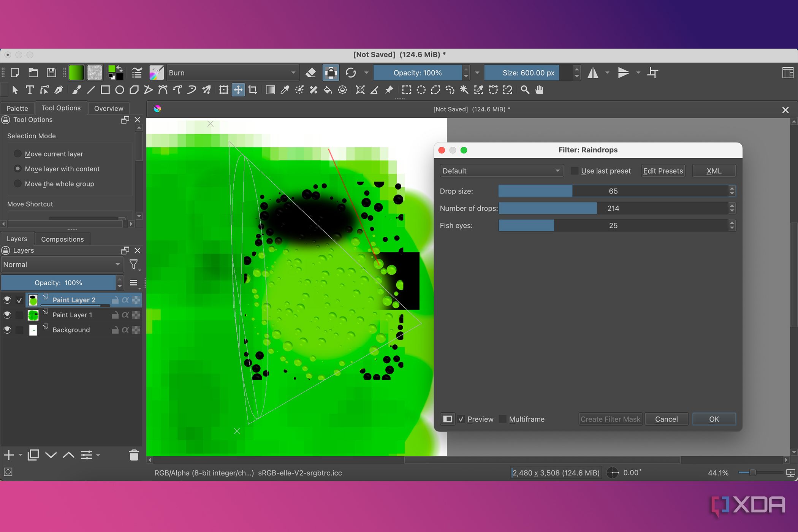Choose Move layer with content option
Image resolution: width=798 pixels, height=532 pixels.
click(x=17, y=168)
